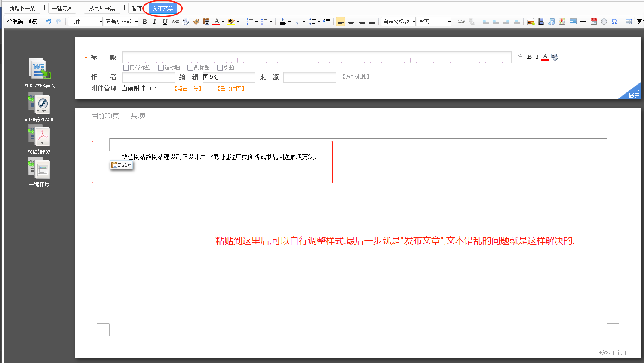This screenshot has height=363, width=644.
Task: Tick the 副标题 checkbox
Action: click(190, 68)
